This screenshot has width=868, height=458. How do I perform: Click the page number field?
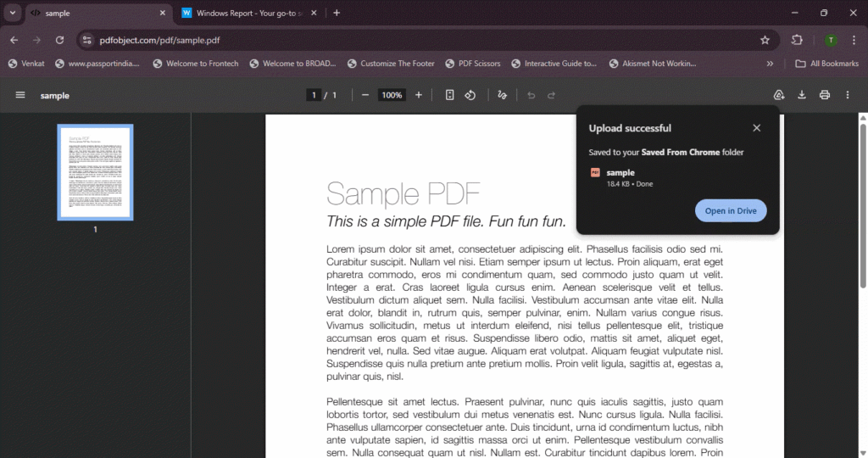point(314,95)
